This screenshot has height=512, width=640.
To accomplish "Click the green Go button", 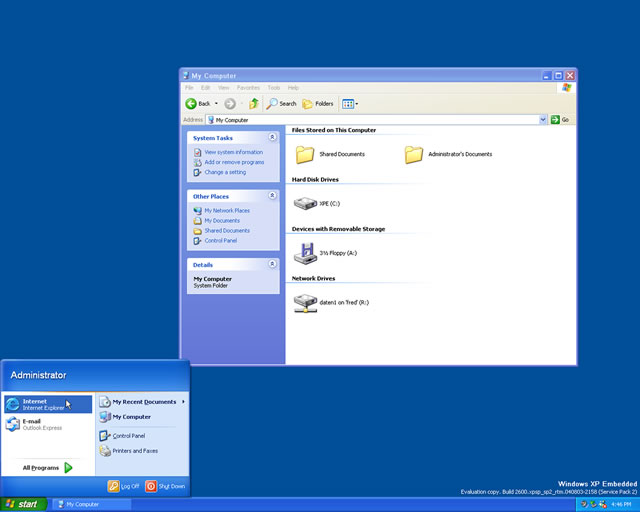I will pyautogui.click(x=560, y=120).
